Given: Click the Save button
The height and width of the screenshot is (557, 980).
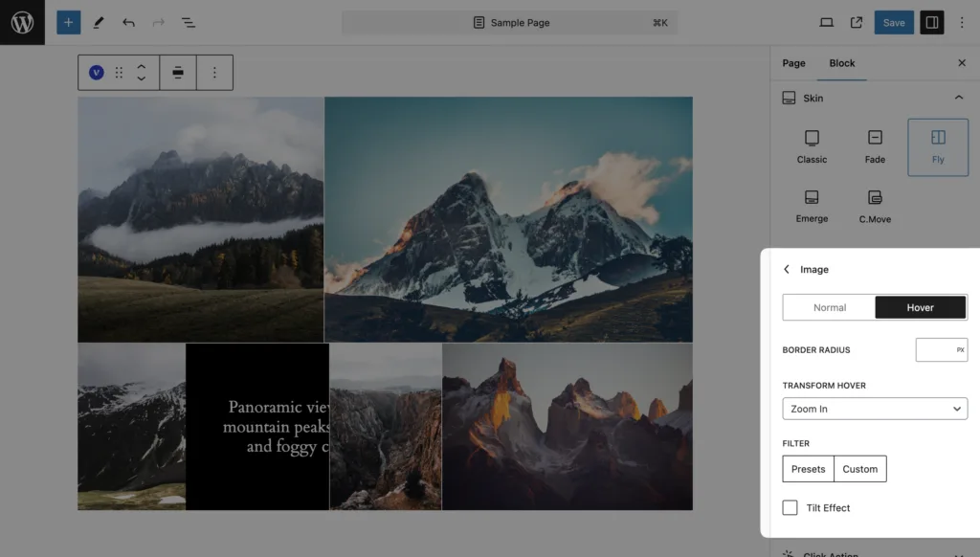Looking at the screenshot, I should coord(893,22).
